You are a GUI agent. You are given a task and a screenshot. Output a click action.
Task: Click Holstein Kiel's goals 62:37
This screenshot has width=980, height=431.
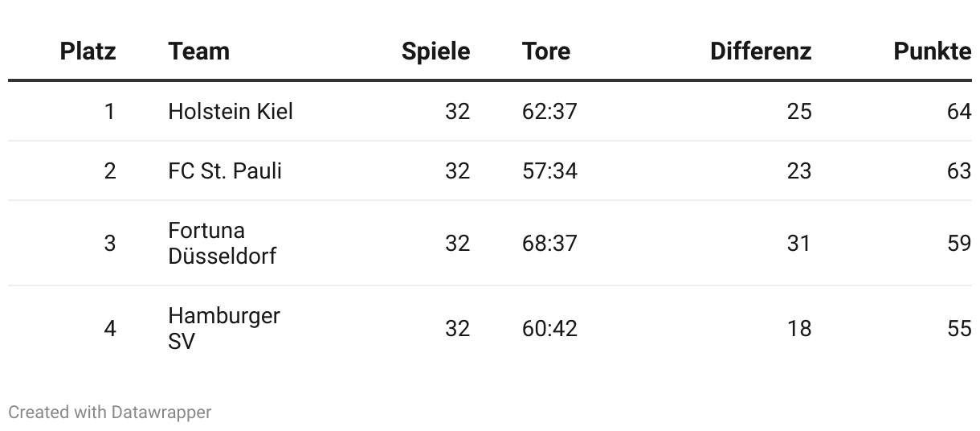549,111
